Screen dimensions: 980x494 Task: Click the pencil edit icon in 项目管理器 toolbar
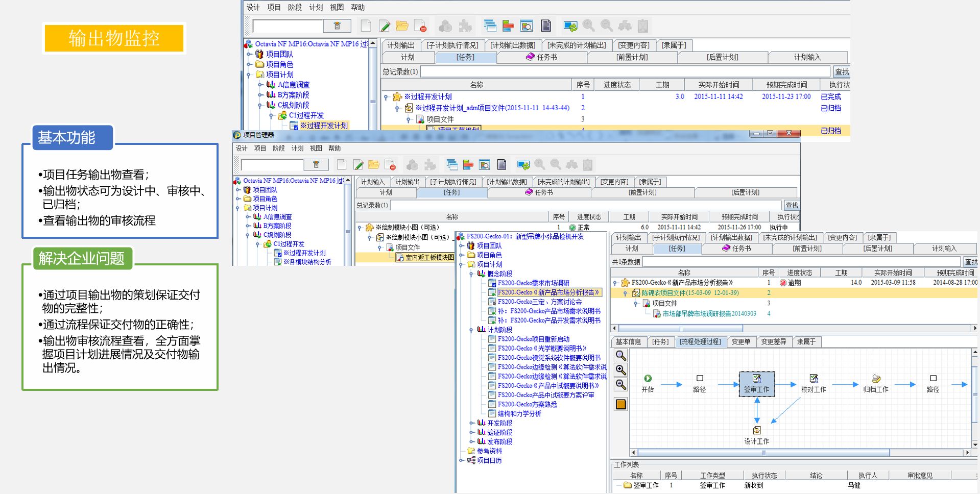[358, 165]
